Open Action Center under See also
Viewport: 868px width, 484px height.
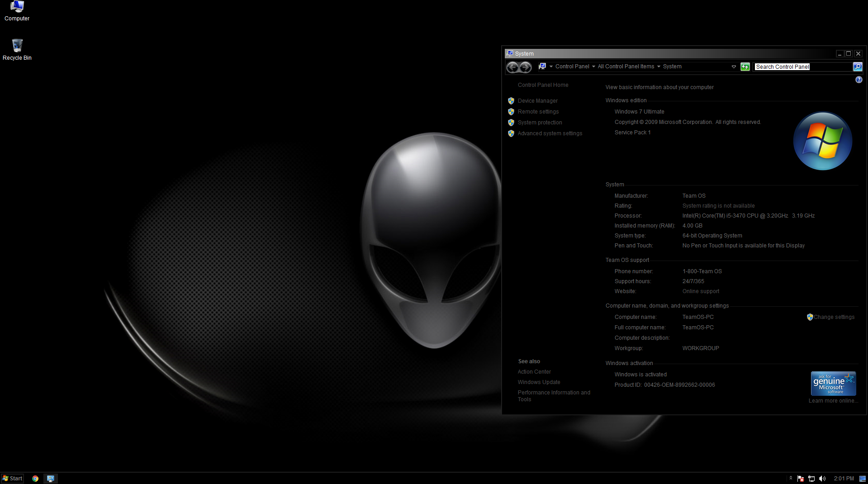534,372
